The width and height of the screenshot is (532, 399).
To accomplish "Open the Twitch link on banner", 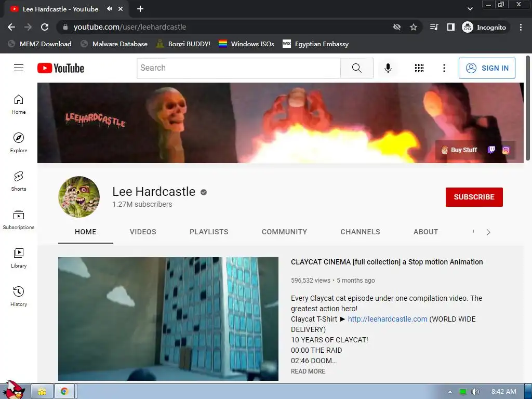I will [491, 150].
